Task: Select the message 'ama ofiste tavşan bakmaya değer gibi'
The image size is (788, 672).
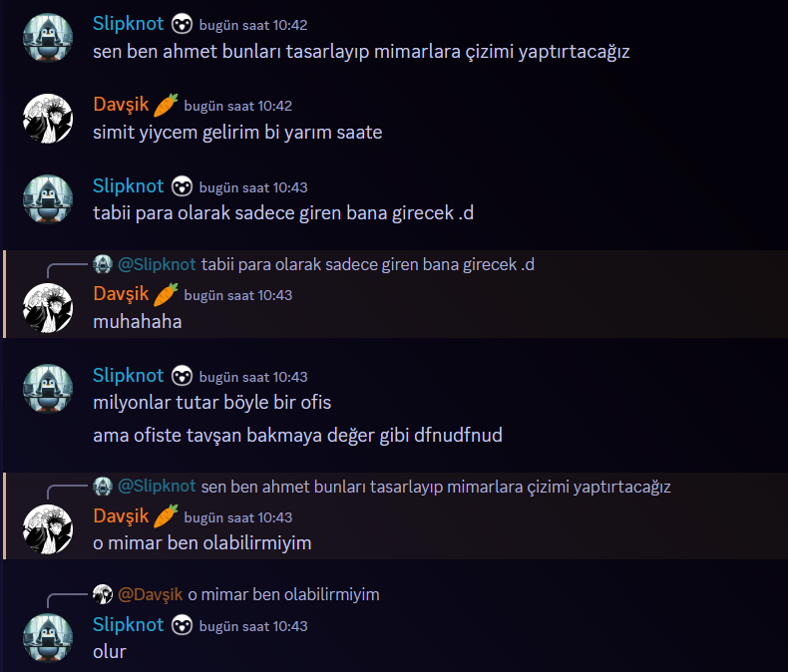Action: click(297, 436)
